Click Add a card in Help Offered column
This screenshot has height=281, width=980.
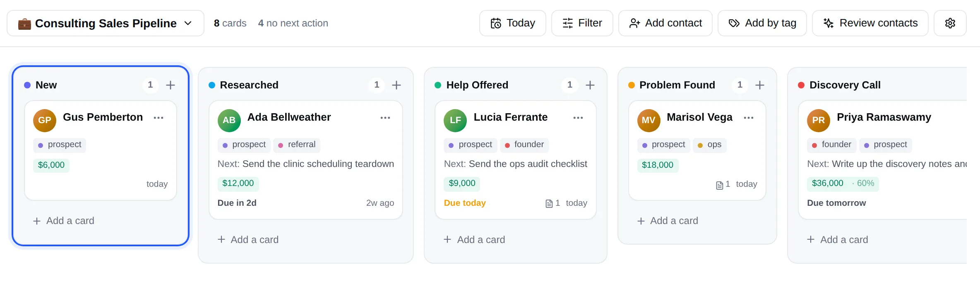click(475, 240)
